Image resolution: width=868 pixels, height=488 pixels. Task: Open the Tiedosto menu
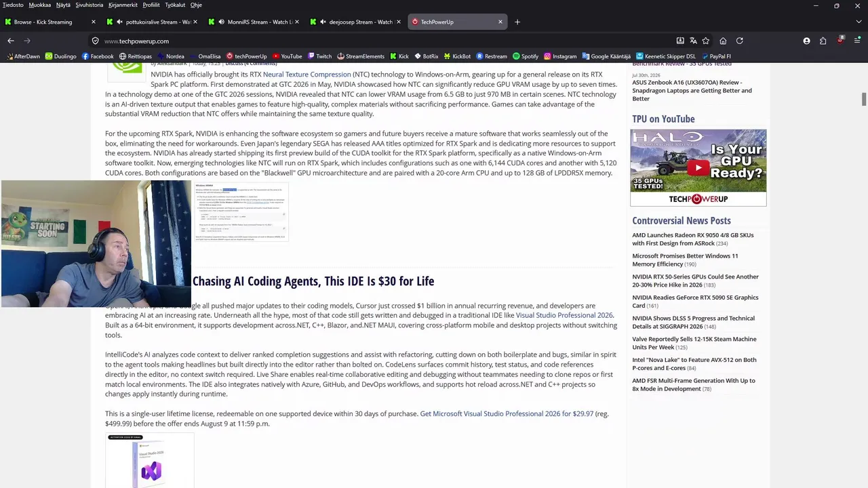(13, 5)
